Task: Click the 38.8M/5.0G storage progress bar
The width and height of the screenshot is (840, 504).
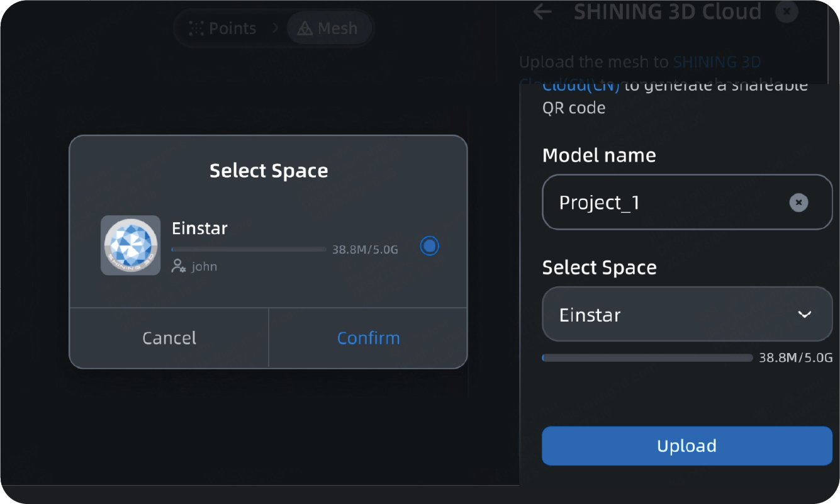Action: (x=647, y=357)
